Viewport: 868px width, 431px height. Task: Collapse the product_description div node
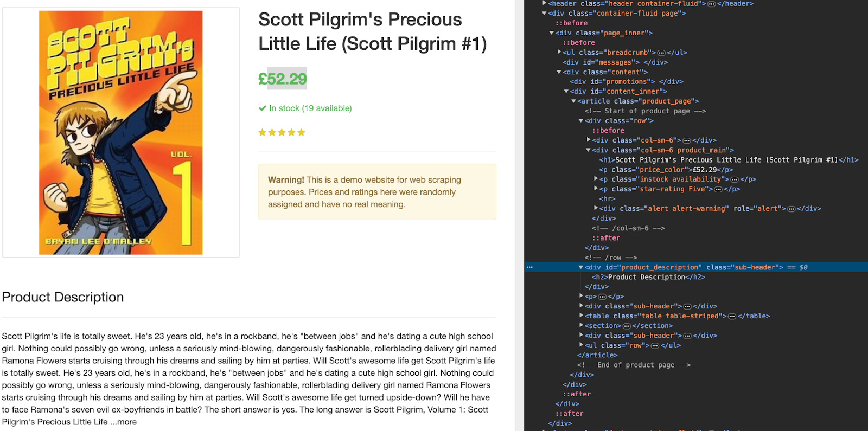(x=581, y=267)
